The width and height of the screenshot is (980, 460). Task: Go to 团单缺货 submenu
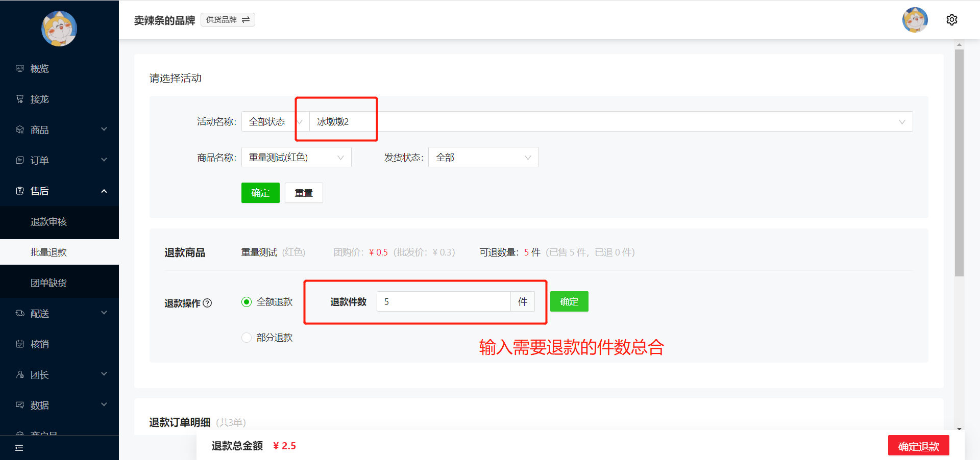pyautogui.click(x=59, y=283)
